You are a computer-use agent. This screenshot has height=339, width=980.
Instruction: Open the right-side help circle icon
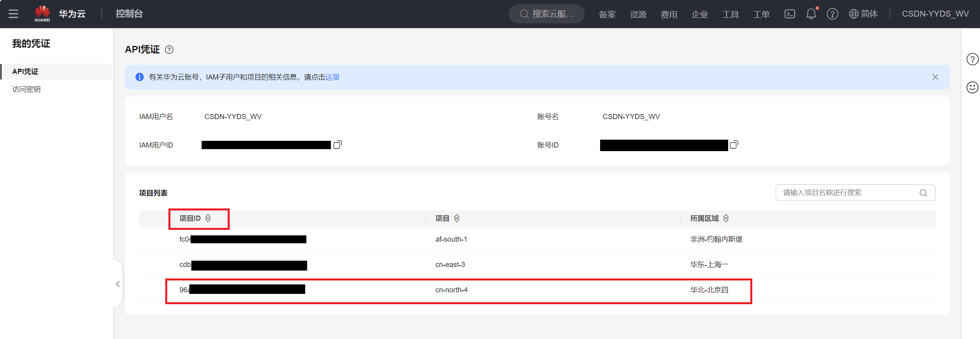pyautogui.click(x=972, y=59)
